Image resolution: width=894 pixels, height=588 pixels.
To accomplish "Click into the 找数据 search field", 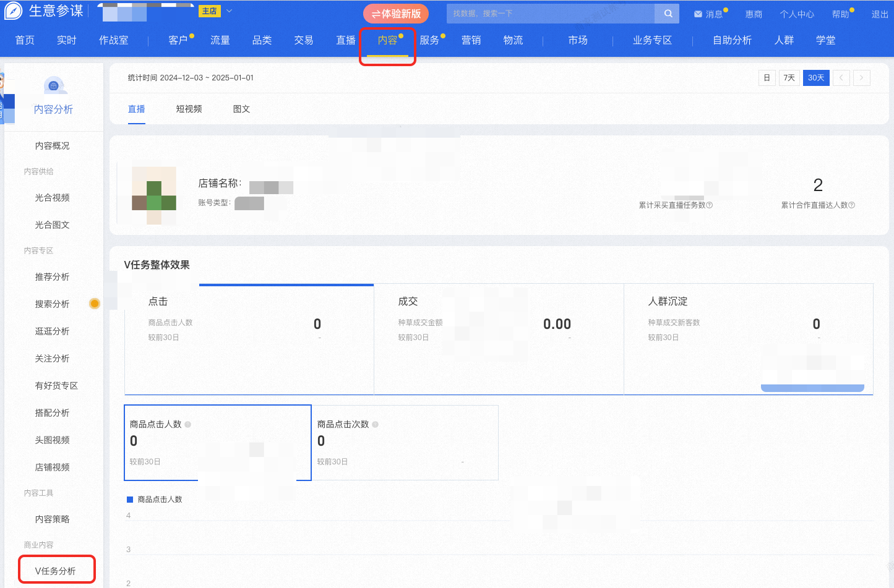I will coord(551,14).
